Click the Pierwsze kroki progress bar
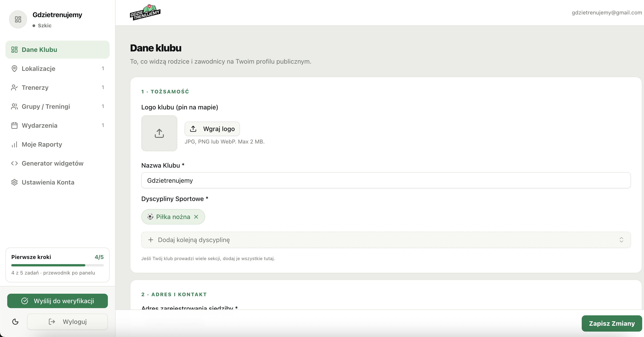This screenshot has height=337, width=644. point(58,265)
